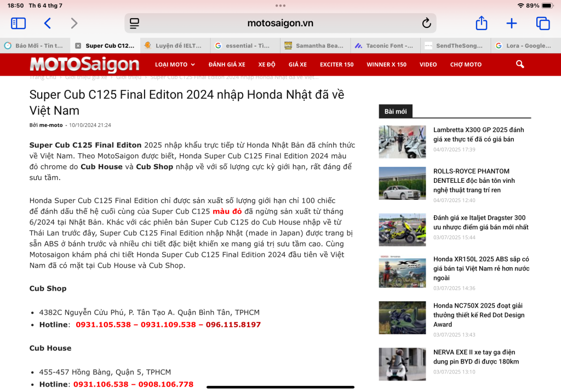Click the article title Super Cub C125

click(187, 102)
